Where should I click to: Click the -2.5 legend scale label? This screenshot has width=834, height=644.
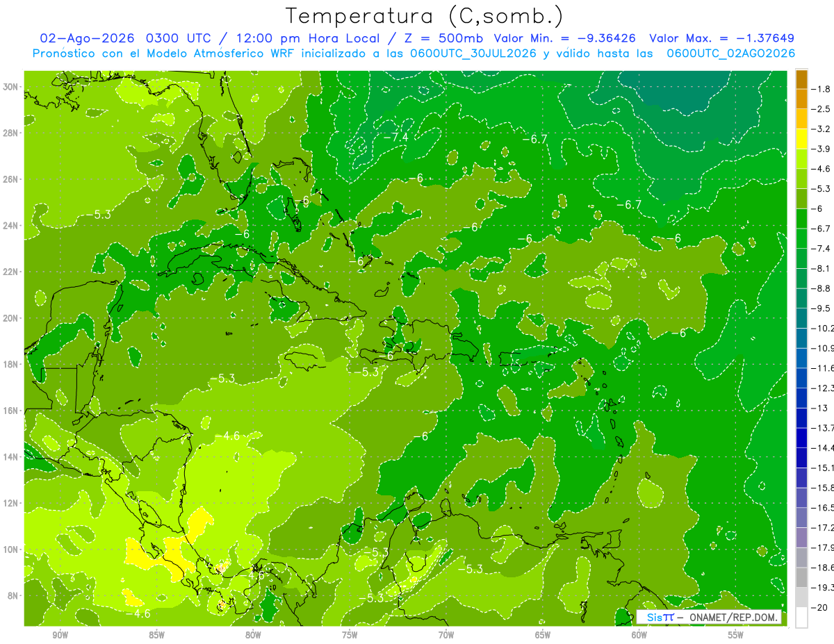pos(821,109)
